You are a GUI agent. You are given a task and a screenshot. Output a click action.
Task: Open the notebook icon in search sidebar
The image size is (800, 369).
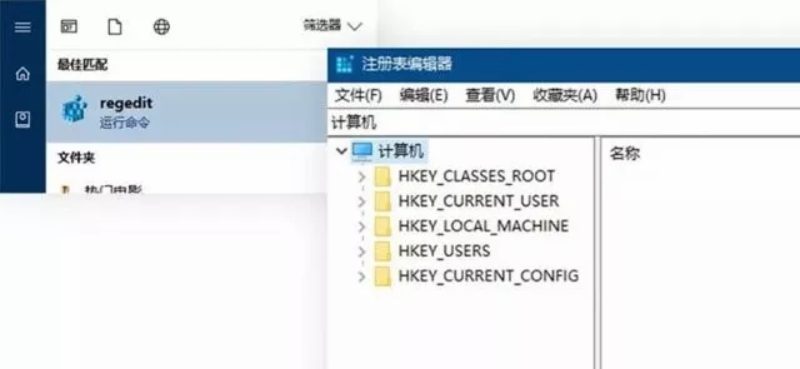(22, 120)
